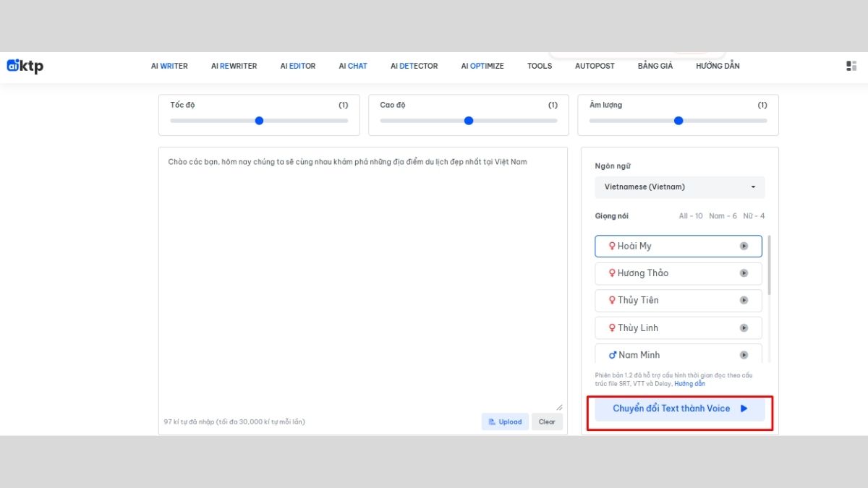
Task: Play preview of Hương Thảo voice
Action: [744, 273]
